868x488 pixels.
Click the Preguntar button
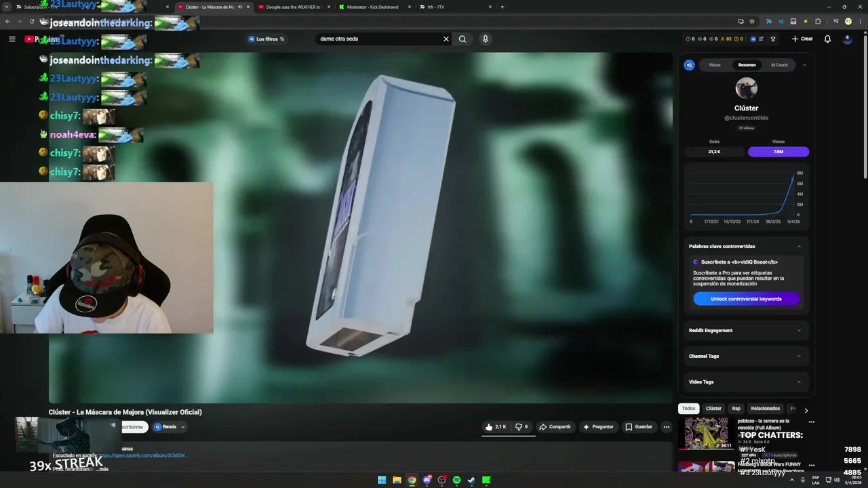(x=598, y=427)
